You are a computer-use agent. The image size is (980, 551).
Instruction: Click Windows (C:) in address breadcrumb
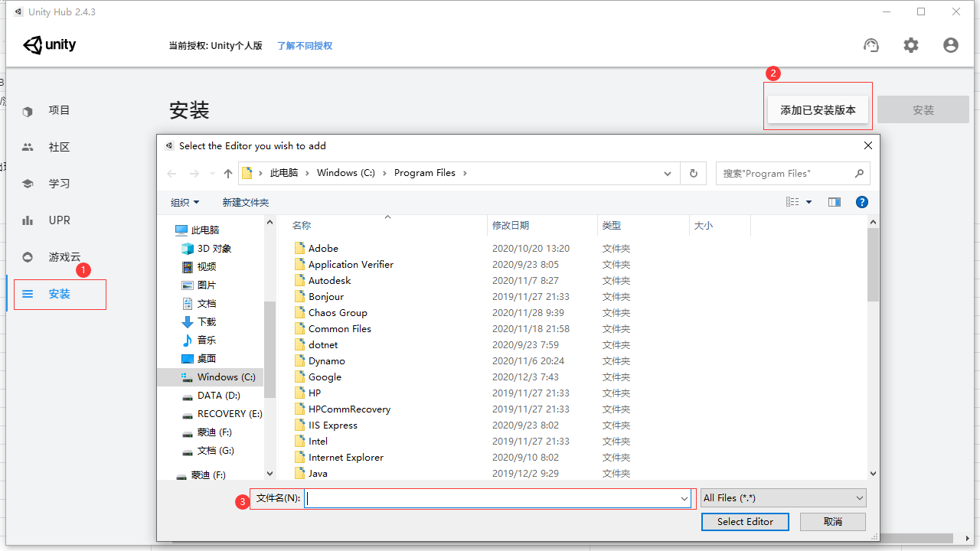click(x=346, y=173)
